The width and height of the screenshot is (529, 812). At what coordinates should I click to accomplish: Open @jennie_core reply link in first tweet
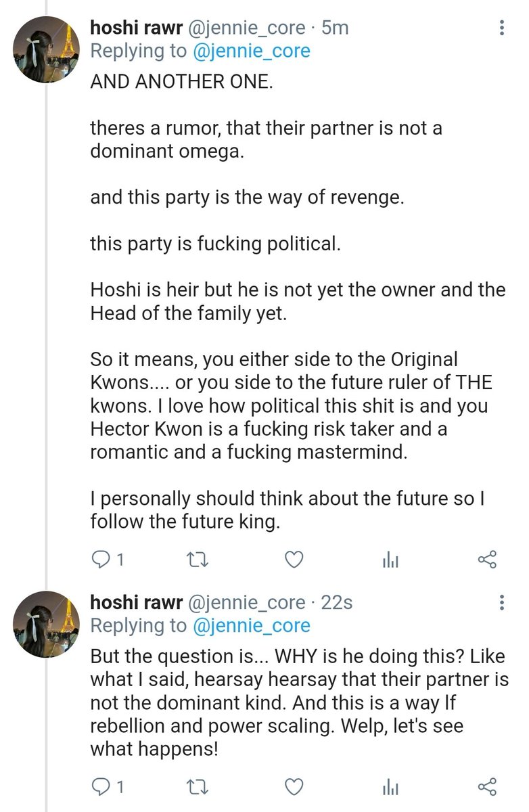point(252,51)
